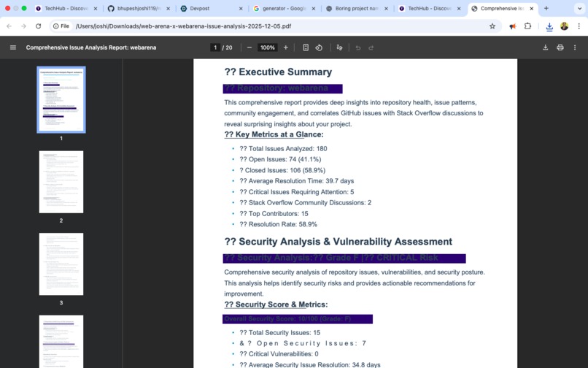The image size is (588, 368).
Task: Click Key Metrics at a Glance heading
Action: pos(274,134)
